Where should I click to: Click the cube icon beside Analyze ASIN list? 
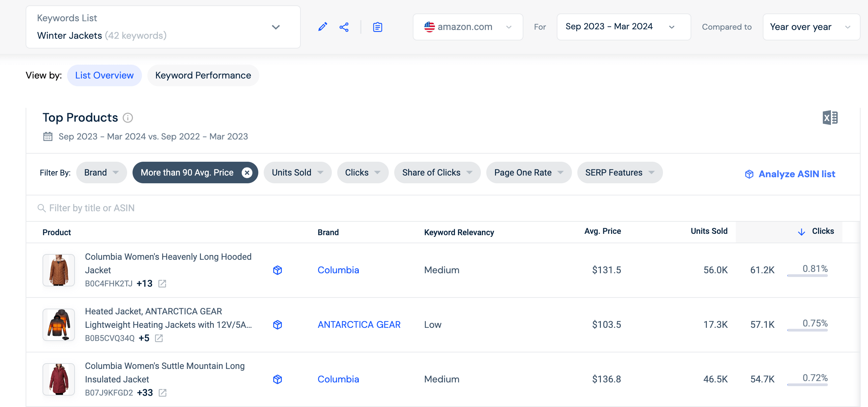tap(749, 174)
